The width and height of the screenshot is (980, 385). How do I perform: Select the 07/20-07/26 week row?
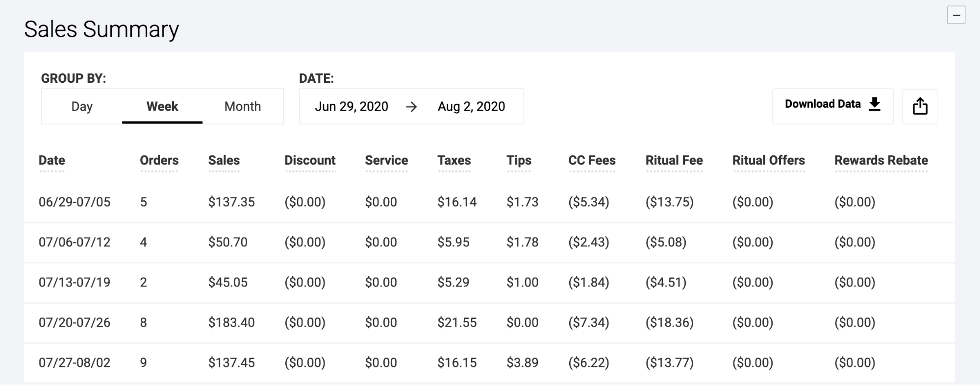coord(489,322)
